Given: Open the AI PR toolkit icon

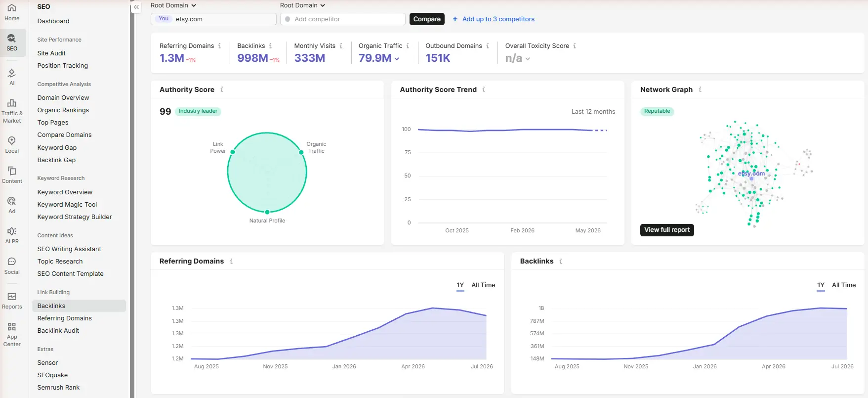Looking at the screenshot, I should [12, 235].
